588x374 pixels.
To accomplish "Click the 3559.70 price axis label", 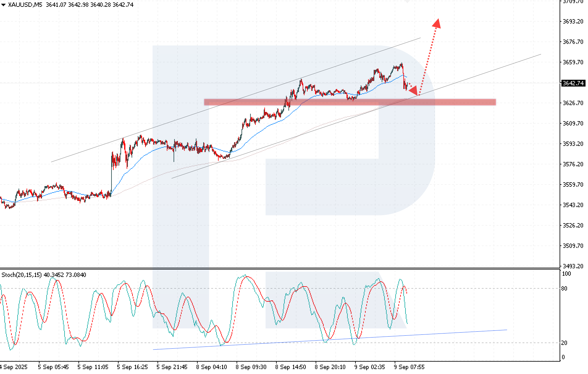I will click(573, 185).
